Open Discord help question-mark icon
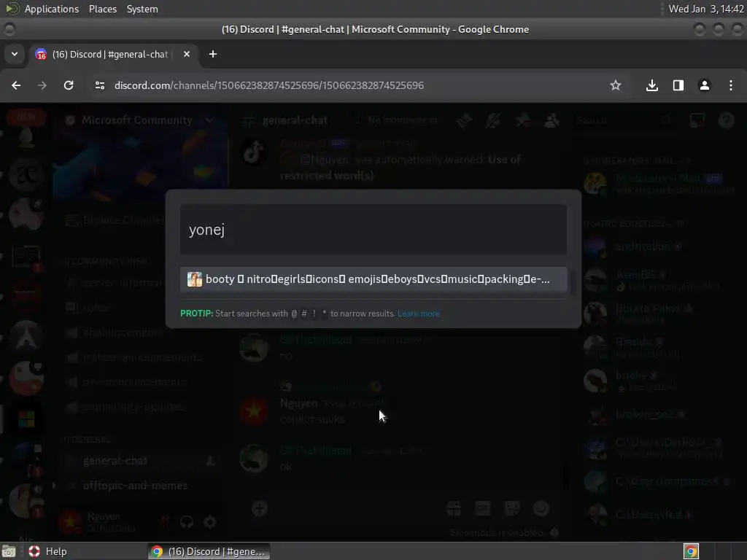 (727, 120)
